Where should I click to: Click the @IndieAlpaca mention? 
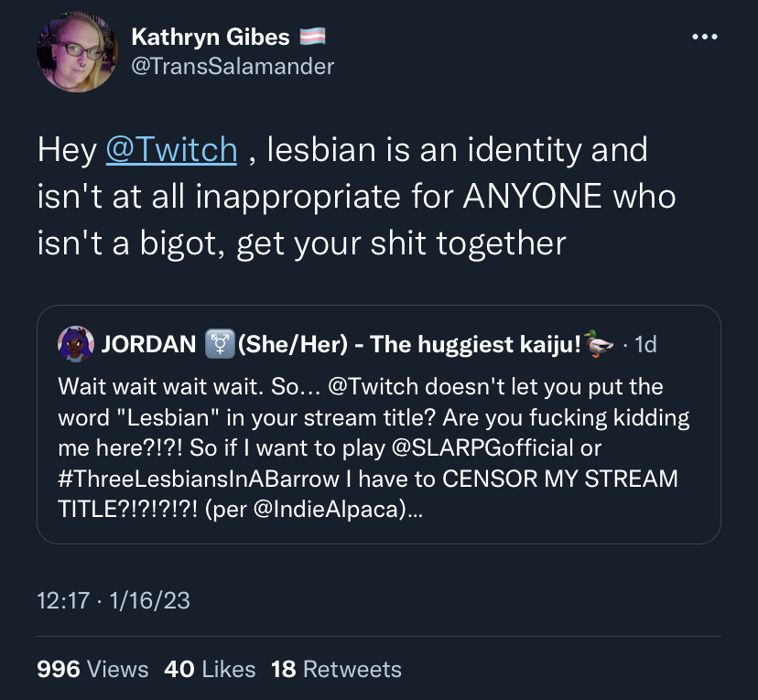330,509
